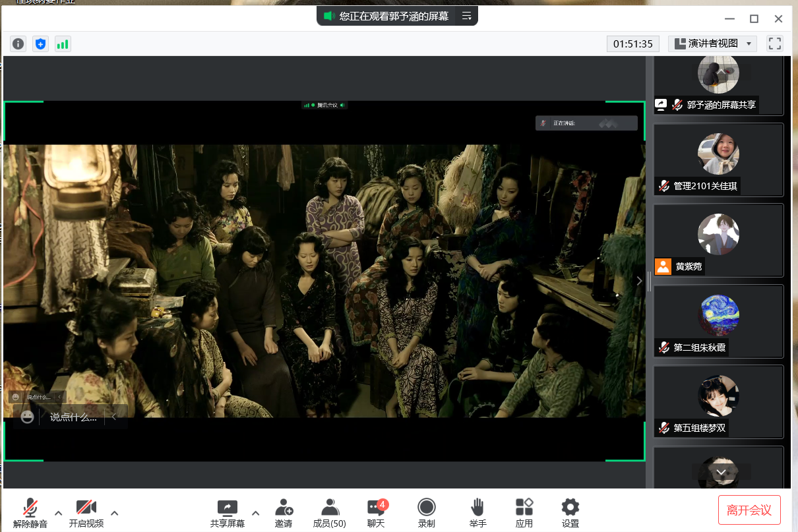Start recording (录制)

[426, 513]
